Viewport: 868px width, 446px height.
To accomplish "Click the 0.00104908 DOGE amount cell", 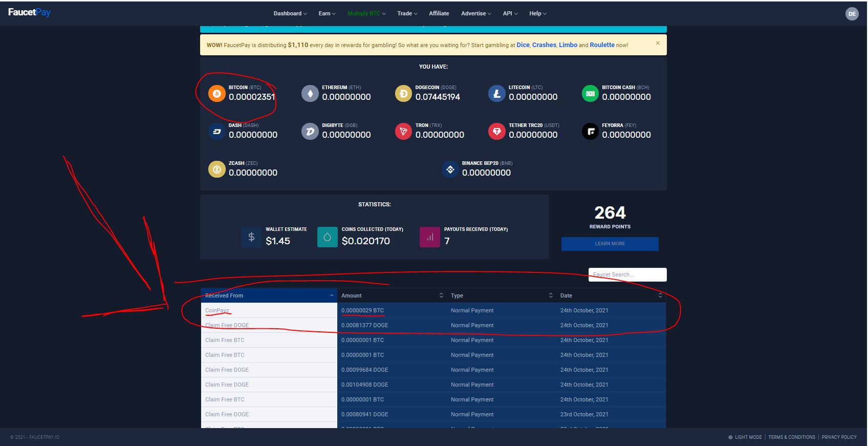I will point(392,385).
